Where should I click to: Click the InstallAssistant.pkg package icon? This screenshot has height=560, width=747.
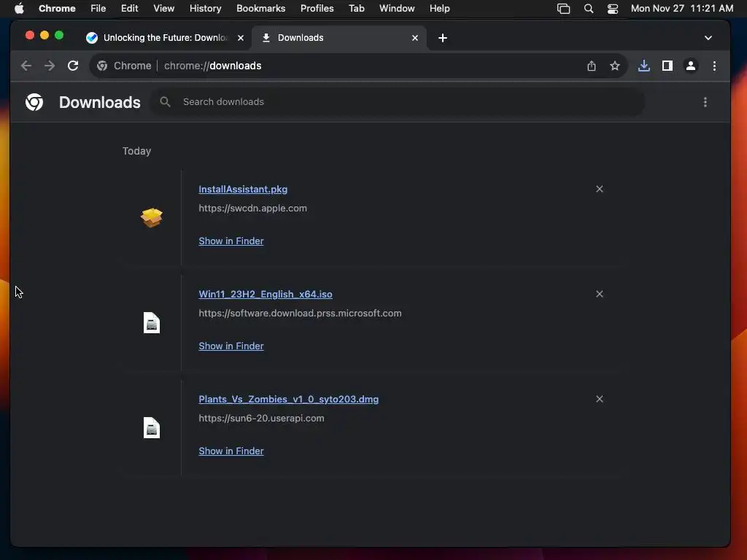[x=152, y=217]
